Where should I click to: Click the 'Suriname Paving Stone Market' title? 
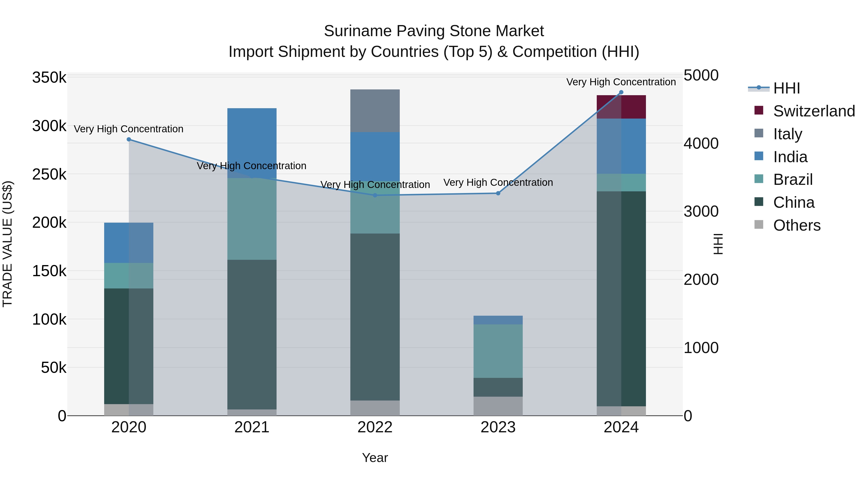(434, 31)
